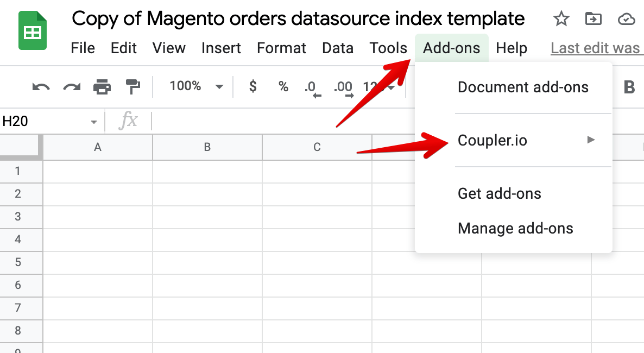Star the spreadsheet
644x353 pixels.
(561, 18)
